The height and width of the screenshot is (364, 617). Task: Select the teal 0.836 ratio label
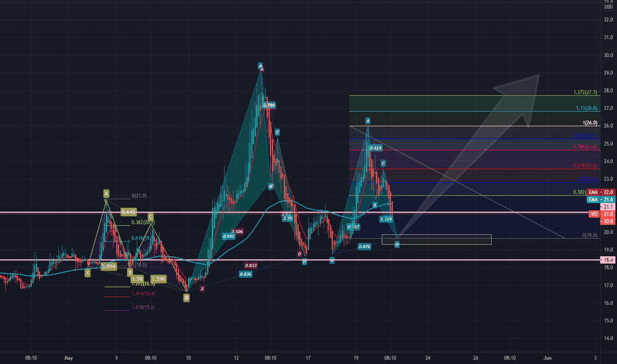(246, 274)
